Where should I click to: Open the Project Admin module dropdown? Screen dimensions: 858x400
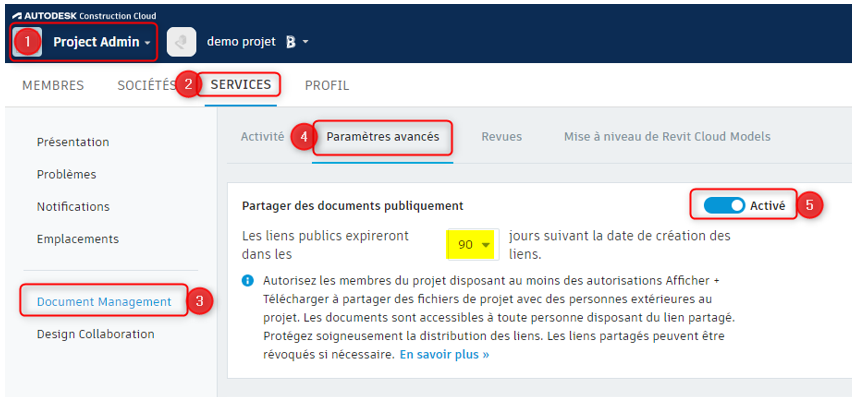(x=101, y=42)
